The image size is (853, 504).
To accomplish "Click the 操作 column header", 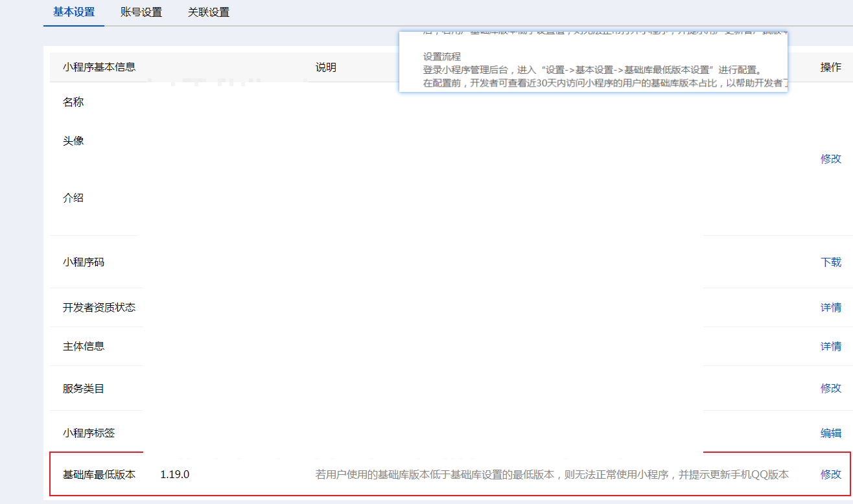I will point(831,67).
